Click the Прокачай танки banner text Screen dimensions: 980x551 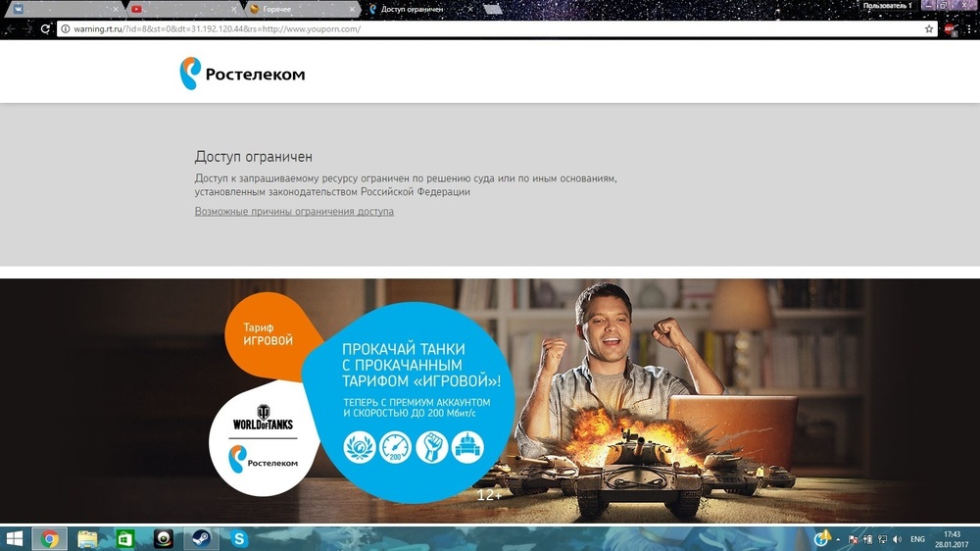tap(421, 365)
